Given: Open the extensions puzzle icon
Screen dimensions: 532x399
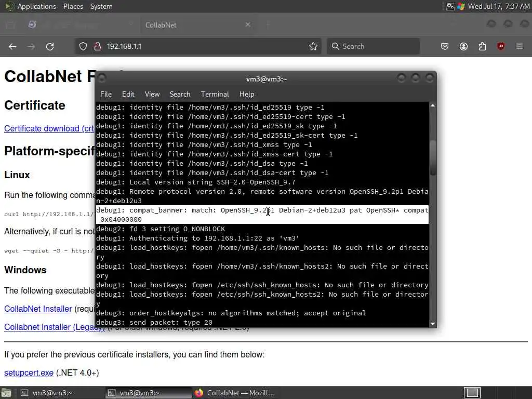Looking at the screenshot, I should click(482, 46).
